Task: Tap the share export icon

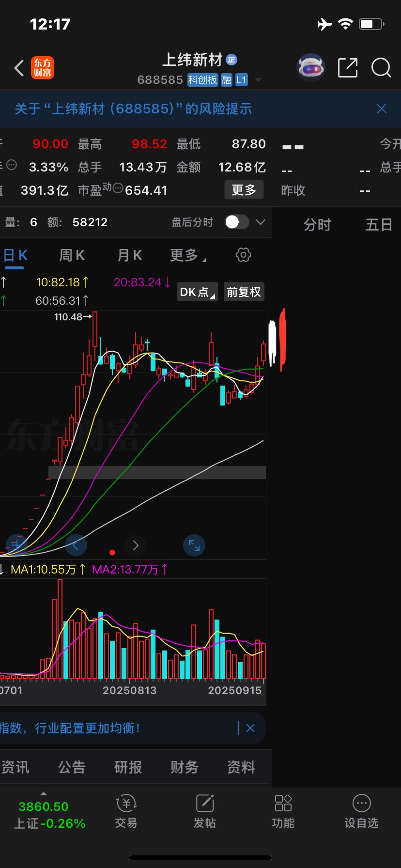Action: click(348, 68)
